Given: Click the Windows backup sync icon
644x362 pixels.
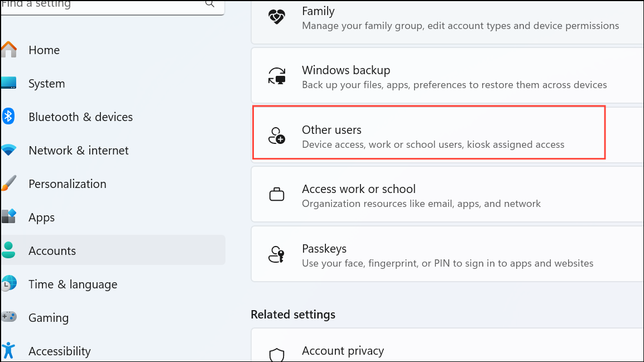Looking at the screenshot, I should coord(277,76).
